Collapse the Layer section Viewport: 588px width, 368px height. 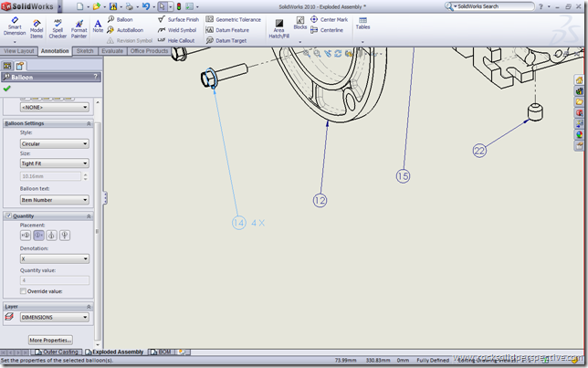pos(89,307)
